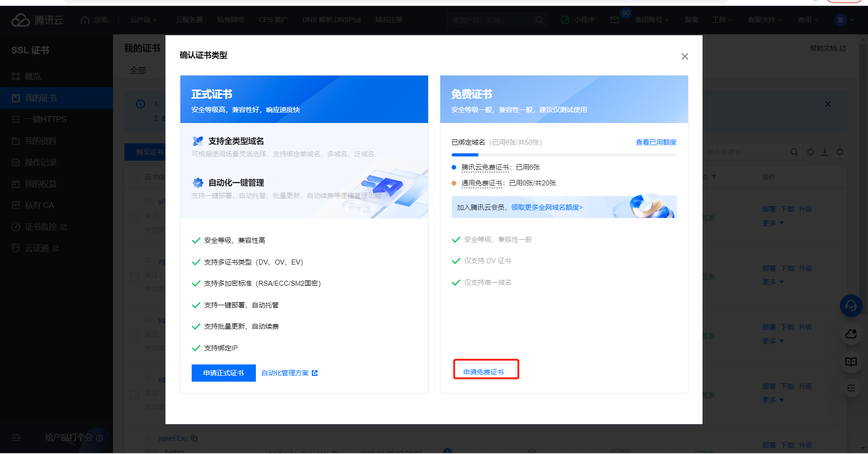The image size is (868, 454).
Task: Click the bound-domain quota progress bar
Action: pos(564,155)
